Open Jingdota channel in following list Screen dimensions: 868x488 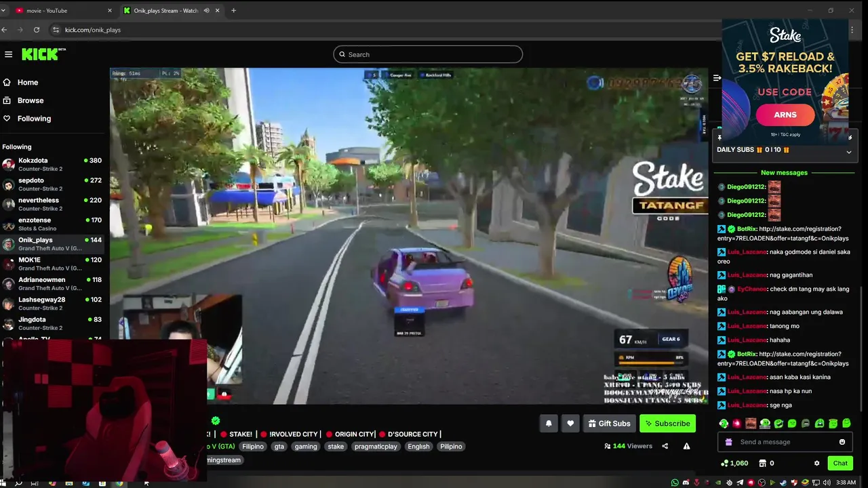53,323
